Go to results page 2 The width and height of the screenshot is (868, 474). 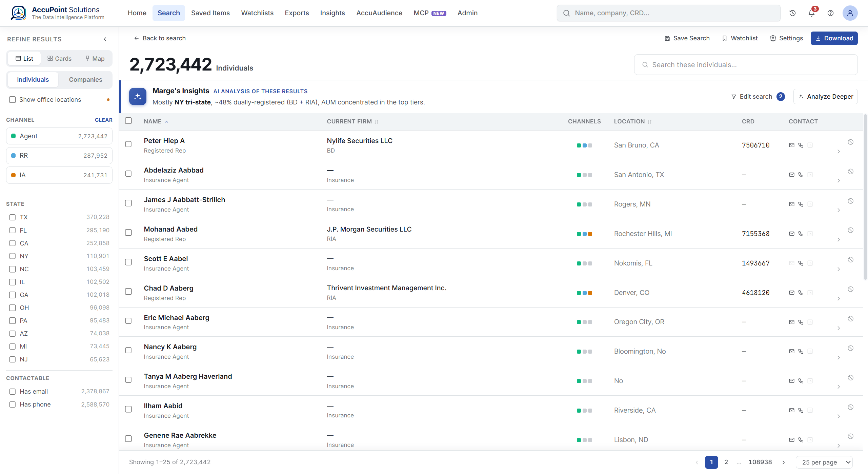[x=726, y=462]
